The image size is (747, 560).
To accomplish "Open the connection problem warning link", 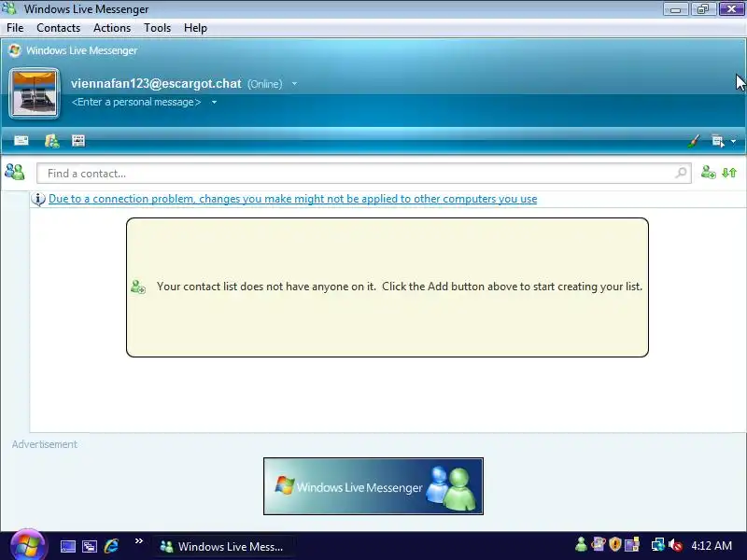I will (292, 199).
